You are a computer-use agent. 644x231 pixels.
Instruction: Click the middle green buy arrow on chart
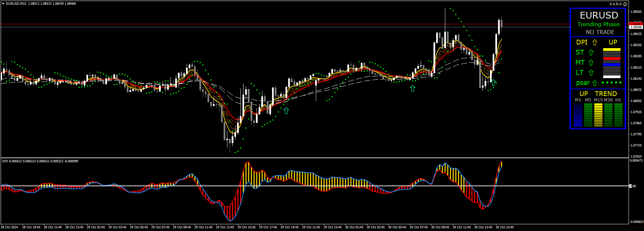tap(413, 89)
